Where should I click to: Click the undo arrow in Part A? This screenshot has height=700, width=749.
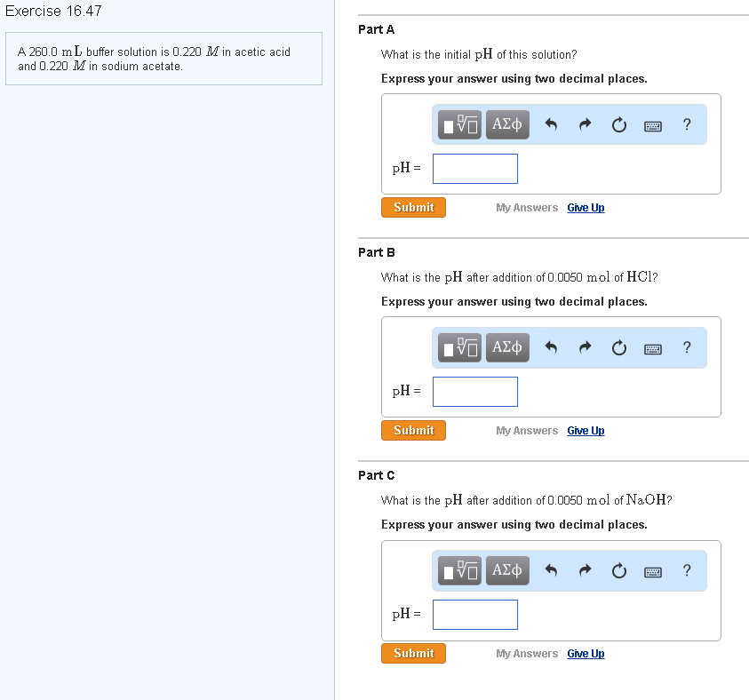[x=551, y=125]
